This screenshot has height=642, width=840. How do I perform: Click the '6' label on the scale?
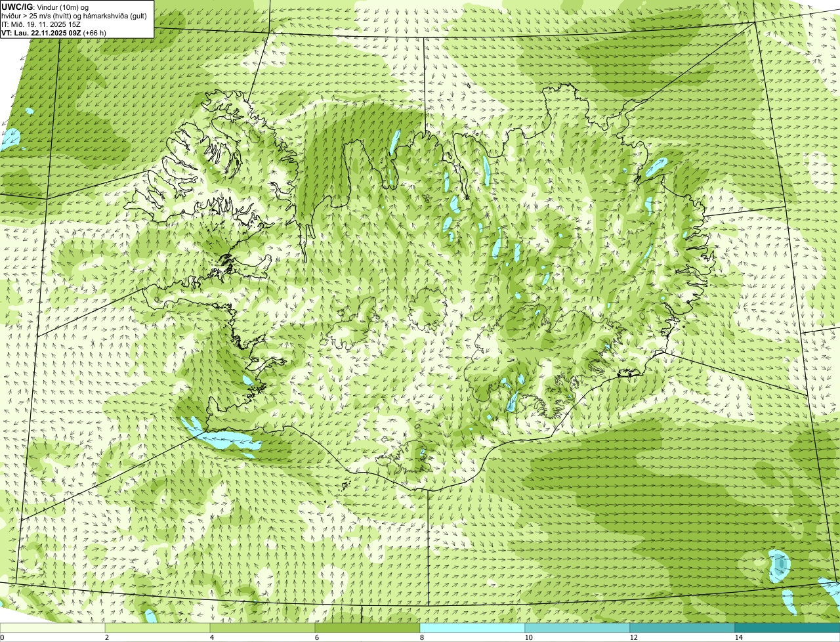(316, 637)
